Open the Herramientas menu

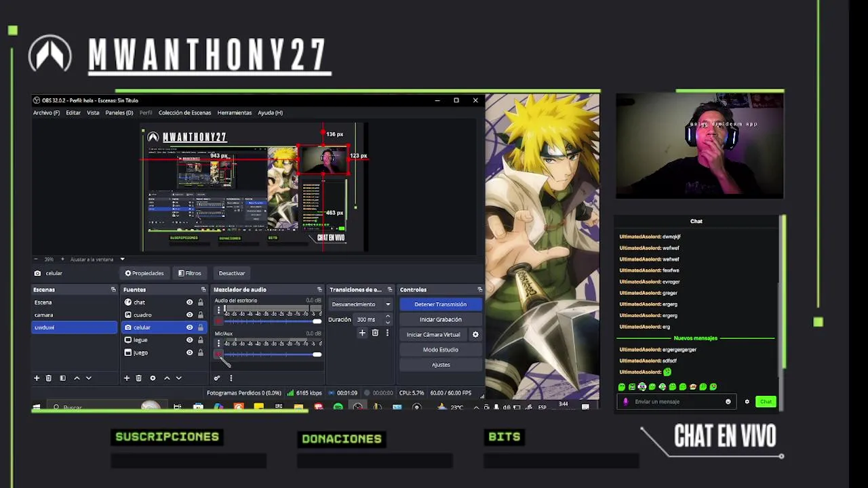[235, 113]
